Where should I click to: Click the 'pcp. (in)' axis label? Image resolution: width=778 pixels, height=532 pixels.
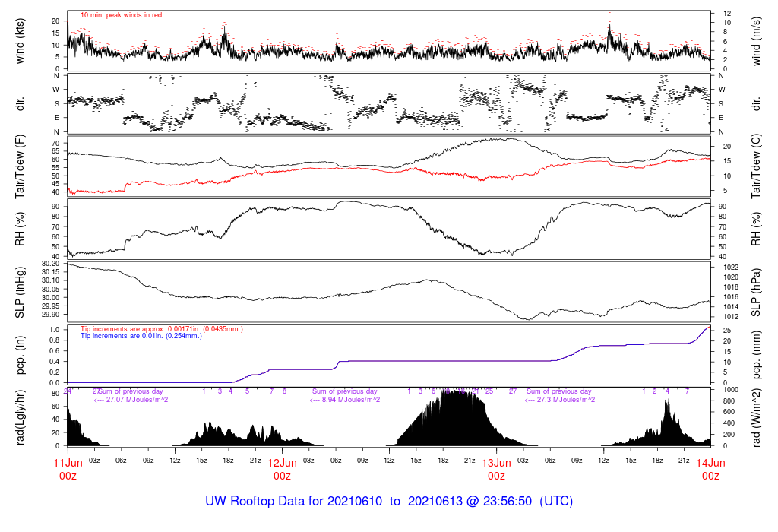pos(20,356)
